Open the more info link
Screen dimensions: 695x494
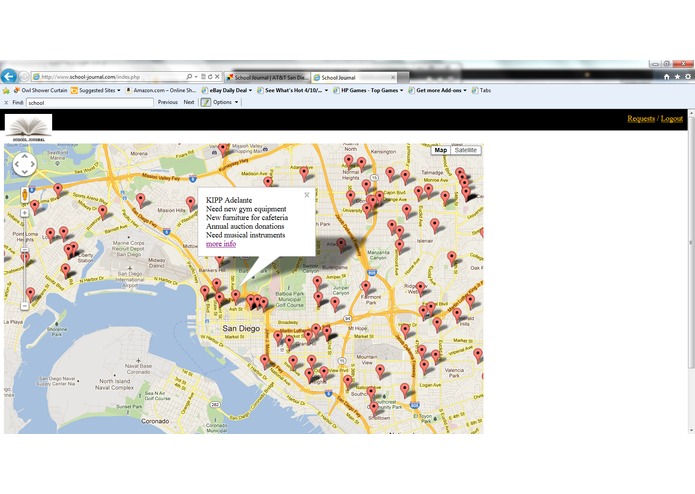tap(221, 244)
